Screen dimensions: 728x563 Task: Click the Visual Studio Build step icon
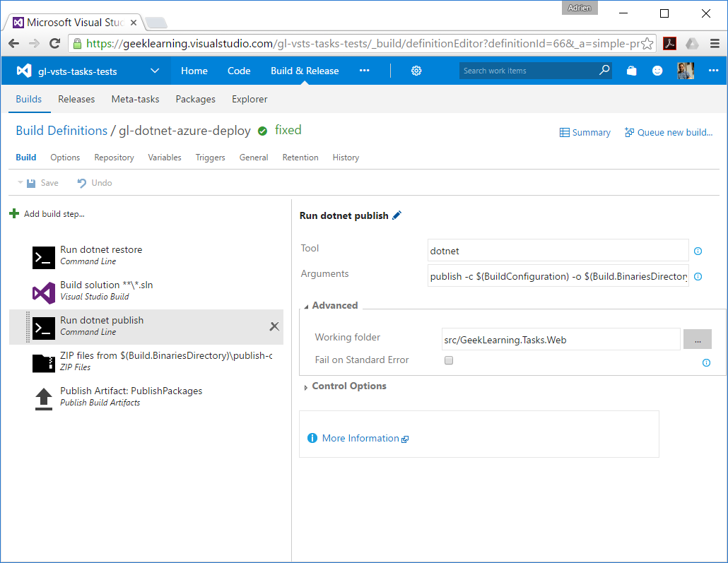(x=44, y=293)
